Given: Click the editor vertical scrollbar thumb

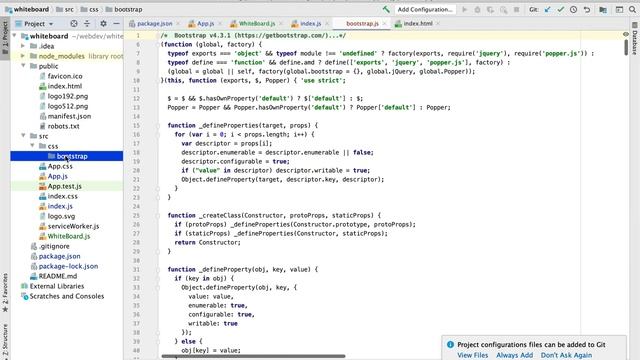Looking at the screenshot, I should pyautogui.click(x=626, y=47).
